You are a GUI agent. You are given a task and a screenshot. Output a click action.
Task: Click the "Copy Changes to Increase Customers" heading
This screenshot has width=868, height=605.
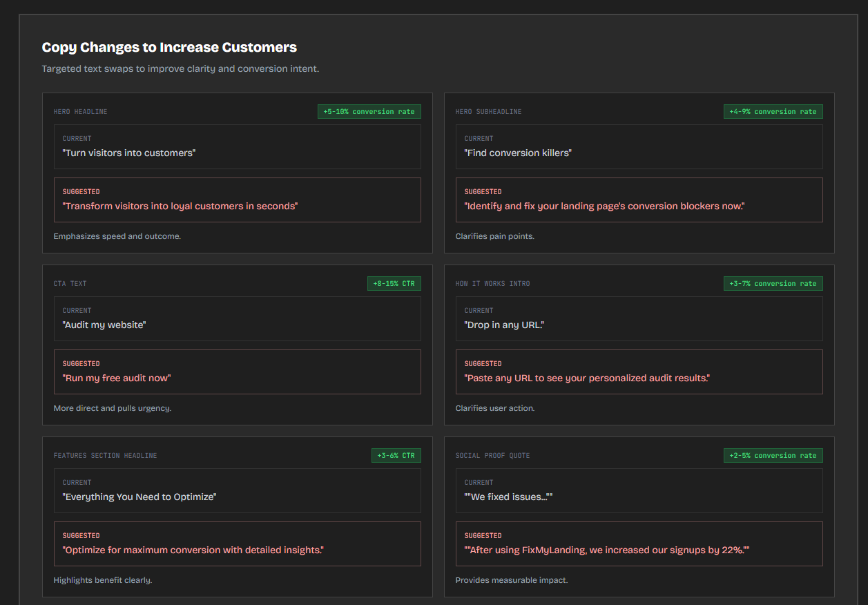(x=169, y=48)
